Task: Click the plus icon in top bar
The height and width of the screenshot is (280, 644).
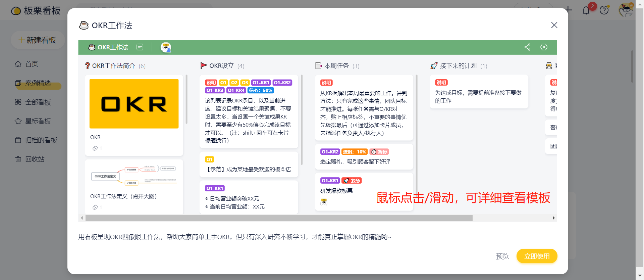Action: click(569, 10)
